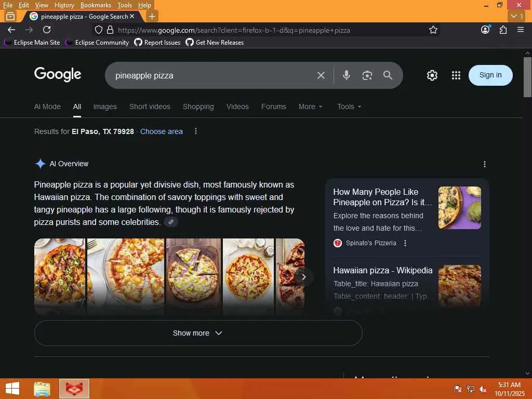Screen dimensions: 532x399
Task: Click the AI Overview source link chip
Action: [x=171, y=222]
